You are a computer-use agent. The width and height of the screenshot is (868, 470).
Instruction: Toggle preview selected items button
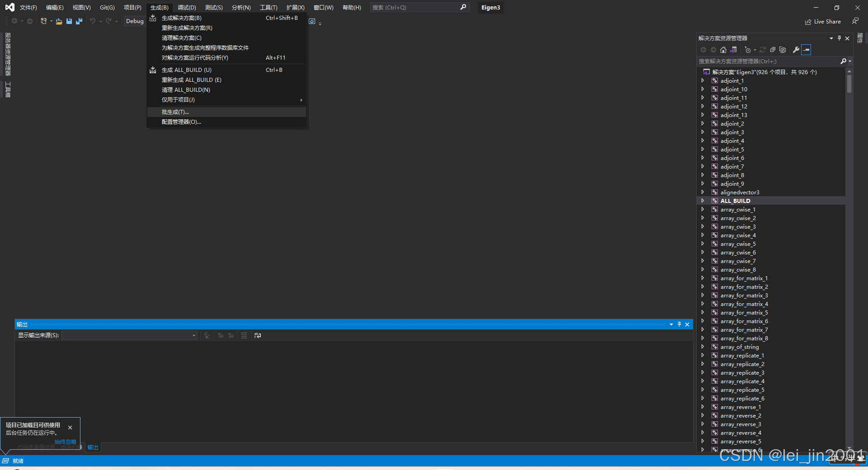tap(807, 50)
